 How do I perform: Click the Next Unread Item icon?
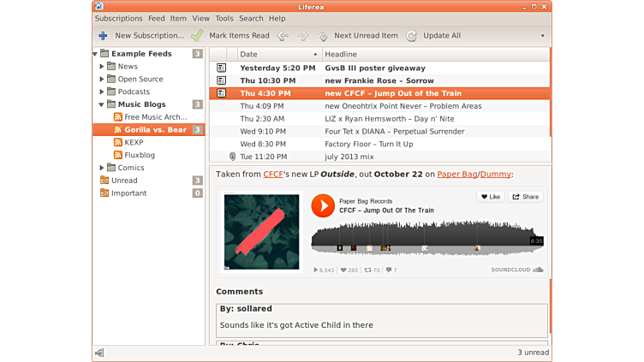point(323,36)
